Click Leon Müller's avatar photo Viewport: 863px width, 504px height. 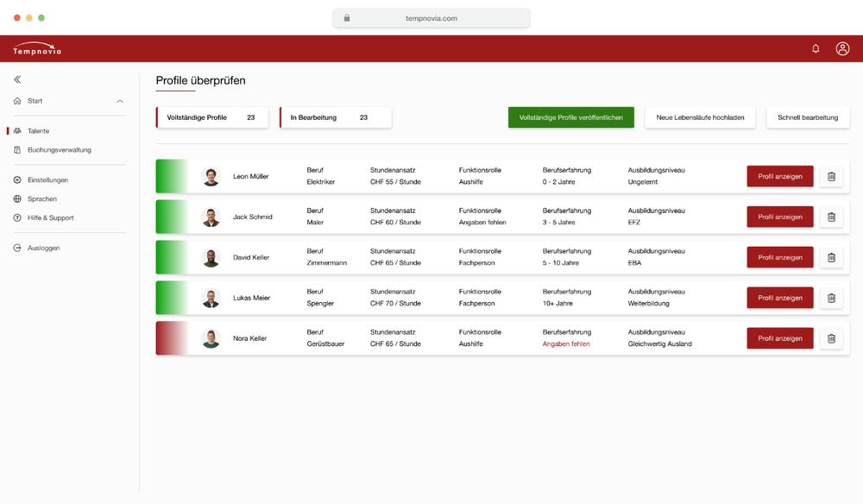coord(211,176)
